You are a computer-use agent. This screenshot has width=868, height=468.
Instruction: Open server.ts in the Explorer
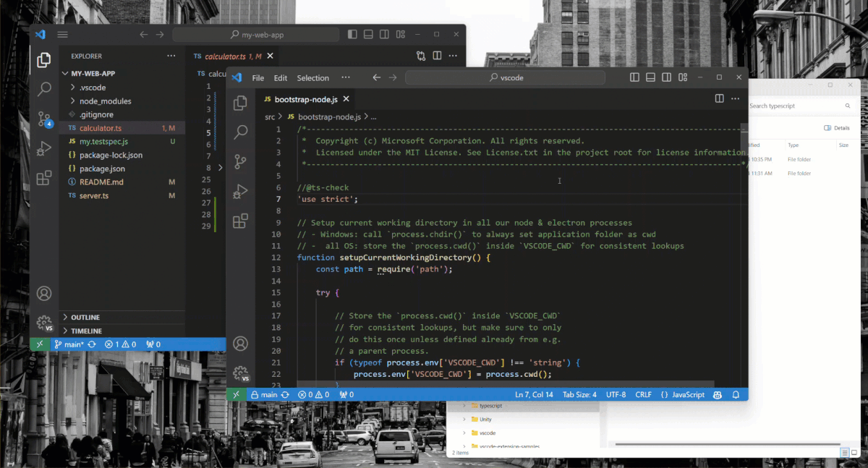94,196
